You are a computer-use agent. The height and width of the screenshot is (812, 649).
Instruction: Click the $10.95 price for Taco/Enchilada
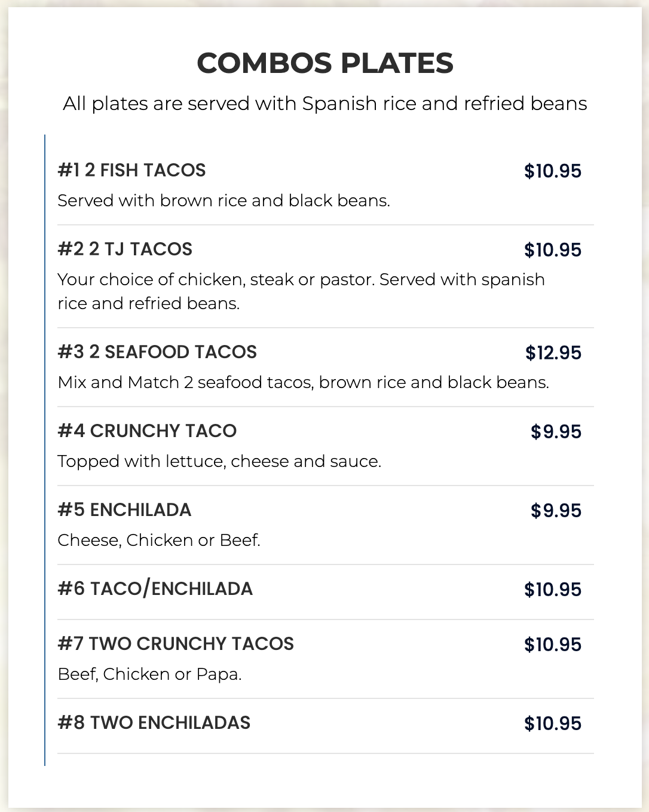coord(552,590)
